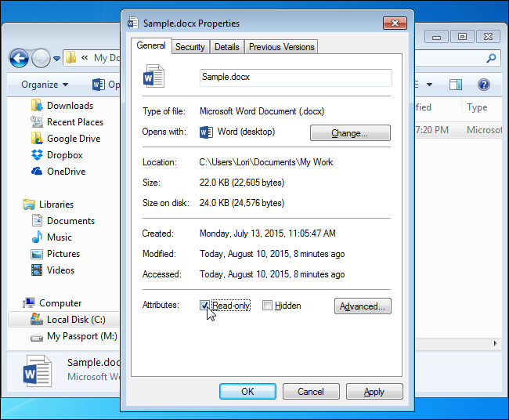The height and width of the screenshot is (420, 509).
Task: Click OK in Properties dialog
Action: tap(247, 392)
